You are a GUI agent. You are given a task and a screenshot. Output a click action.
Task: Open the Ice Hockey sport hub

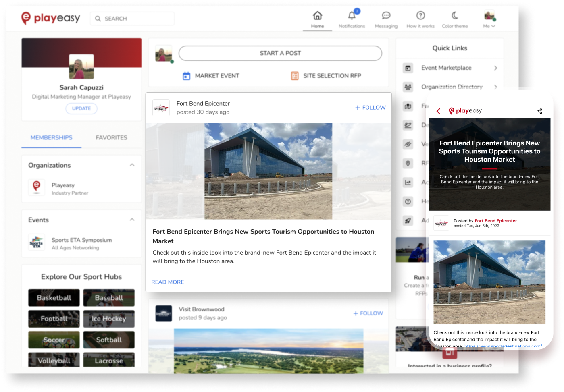(x=109, y=319)
